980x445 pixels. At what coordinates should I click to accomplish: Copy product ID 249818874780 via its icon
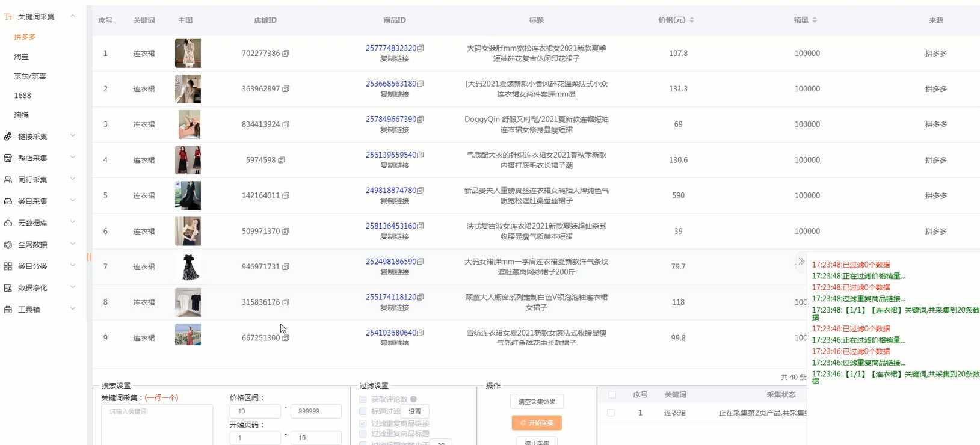pos(421,191)
